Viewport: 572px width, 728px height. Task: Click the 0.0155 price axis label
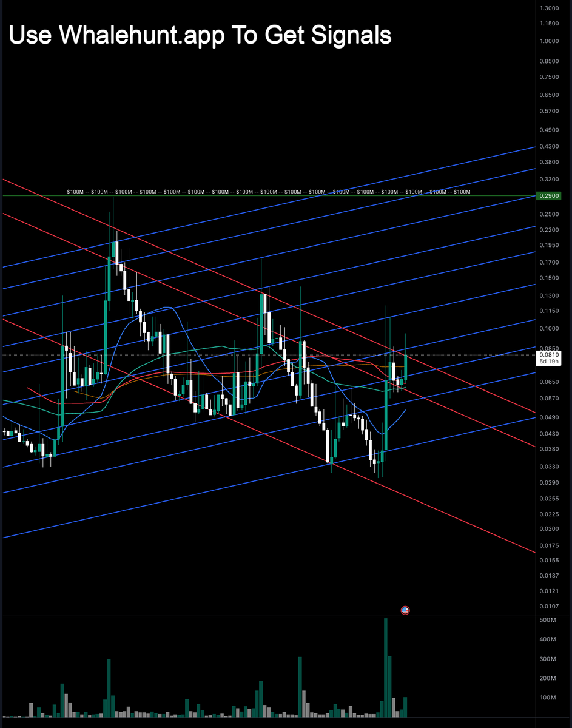click(549, 560)
